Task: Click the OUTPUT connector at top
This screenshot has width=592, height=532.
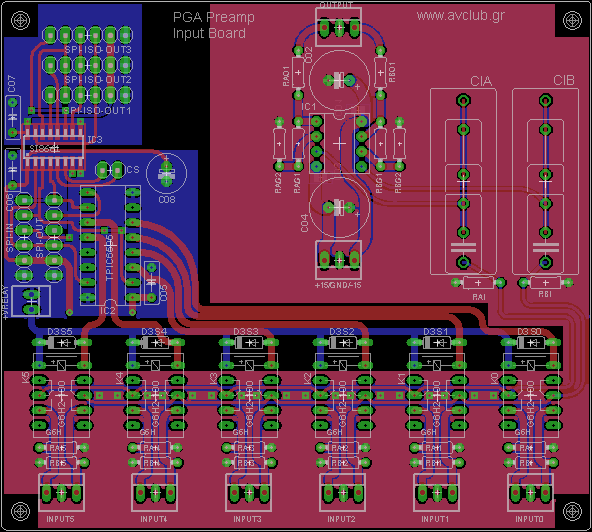Action: (339, 27)
